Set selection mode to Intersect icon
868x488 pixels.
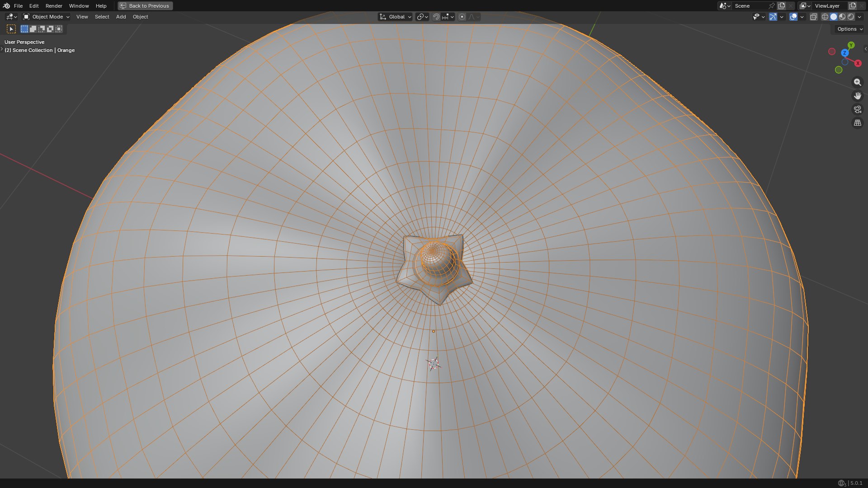coord(59,29)
